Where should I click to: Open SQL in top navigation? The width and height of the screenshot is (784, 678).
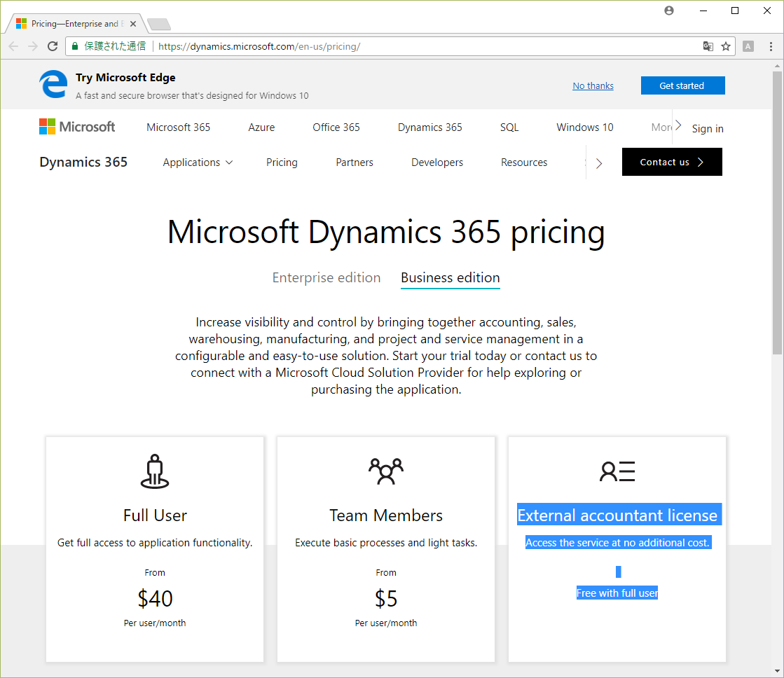click(x=509, y=127)
